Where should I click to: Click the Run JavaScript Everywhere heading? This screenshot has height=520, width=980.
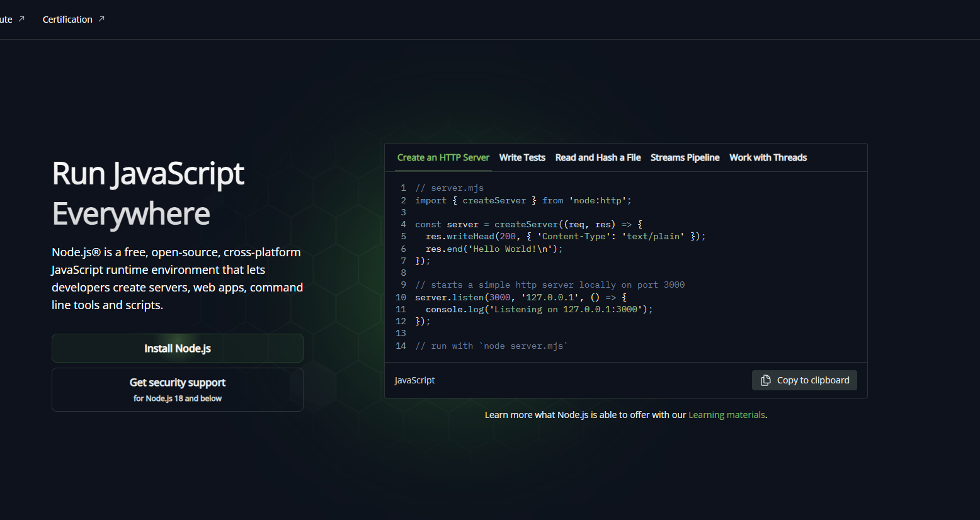pyautogui.click(x=148, y=193)
